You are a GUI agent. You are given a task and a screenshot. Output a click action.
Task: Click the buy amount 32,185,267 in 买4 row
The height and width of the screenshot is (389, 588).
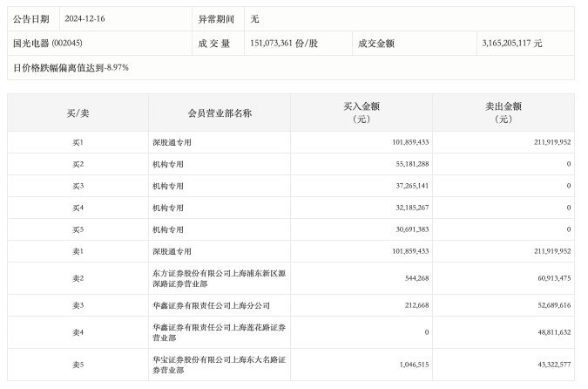click(x=408, y=208)
